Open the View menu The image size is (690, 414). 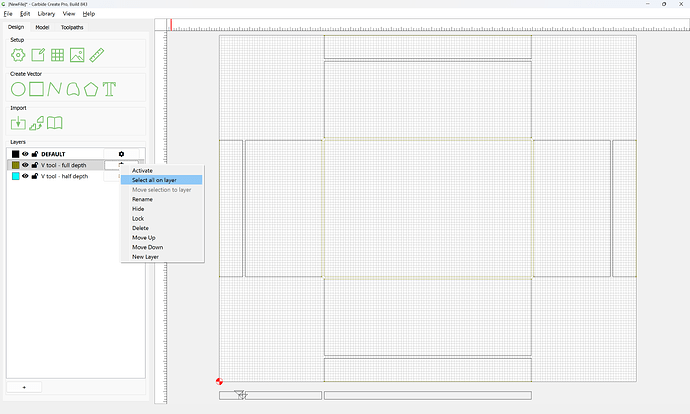click(x=69, y=14)
